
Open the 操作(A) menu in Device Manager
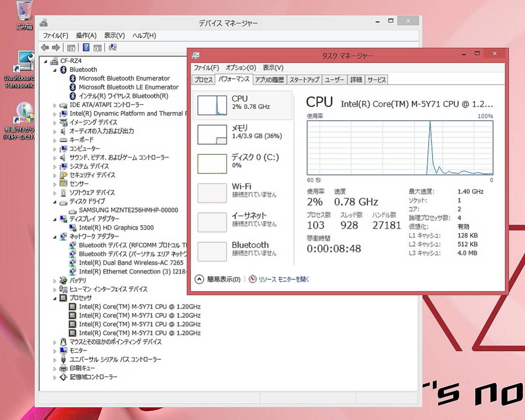pos(86,35)
